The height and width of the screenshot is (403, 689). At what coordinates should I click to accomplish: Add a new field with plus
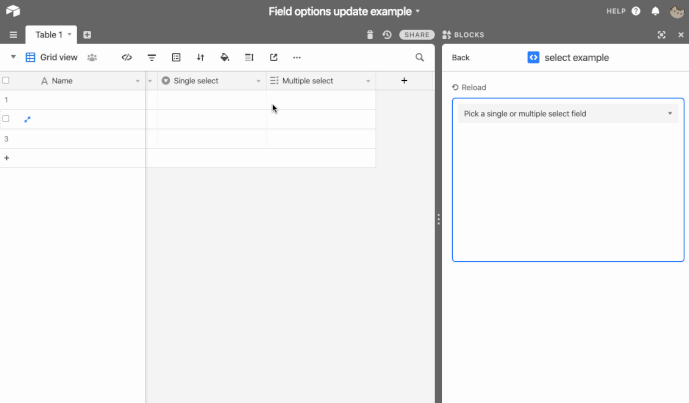click(404, 80)
